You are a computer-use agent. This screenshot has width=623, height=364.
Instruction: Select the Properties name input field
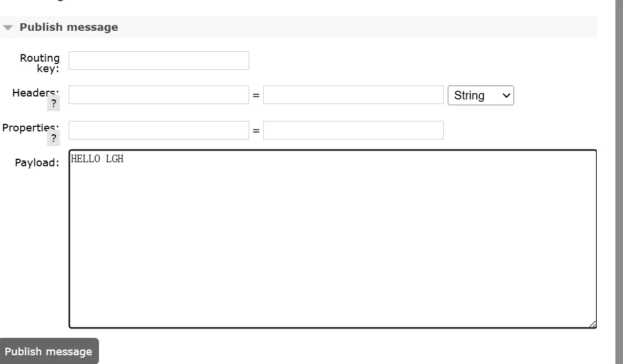(x=158, y=130)
